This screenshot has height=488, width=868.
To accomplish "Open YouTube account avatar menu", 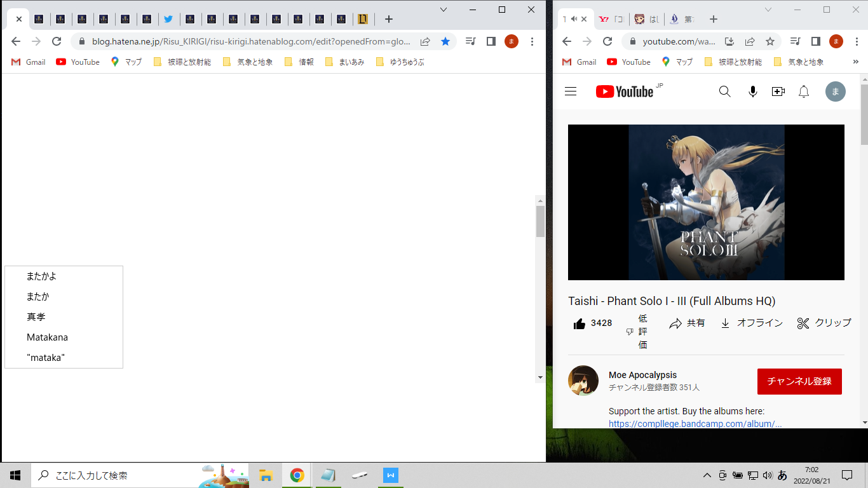I will [836, 91].
